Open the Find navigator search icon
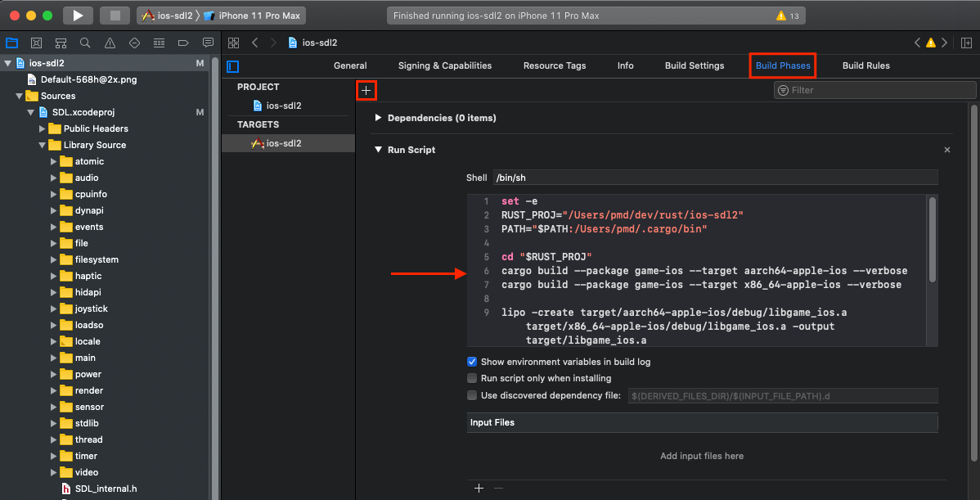The width and height of the screenshot is (980, 500). point(85,43)
